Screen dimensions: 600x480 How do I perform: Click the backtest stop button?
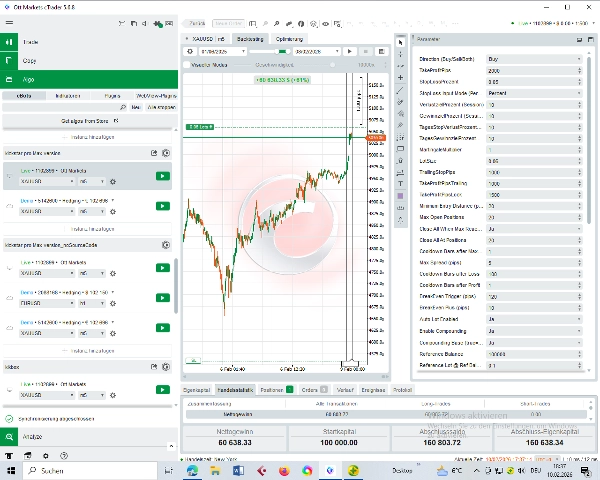coord(365,51)
